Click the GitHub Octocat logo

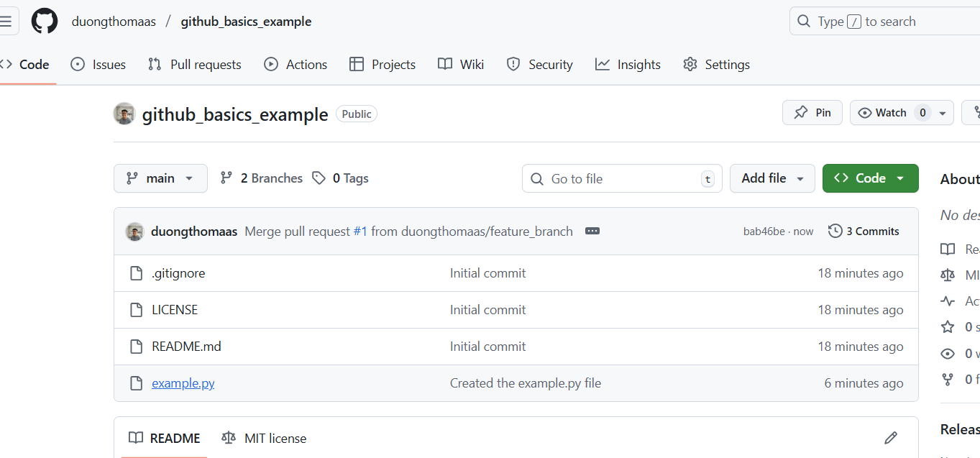[x=44, y=22]
